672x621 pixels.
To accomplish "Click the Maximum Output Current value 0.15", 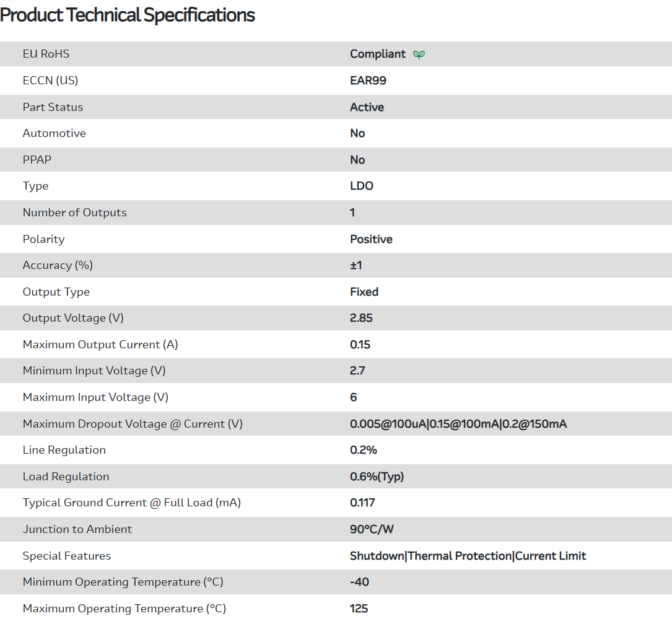I will (x=360, y=345).
